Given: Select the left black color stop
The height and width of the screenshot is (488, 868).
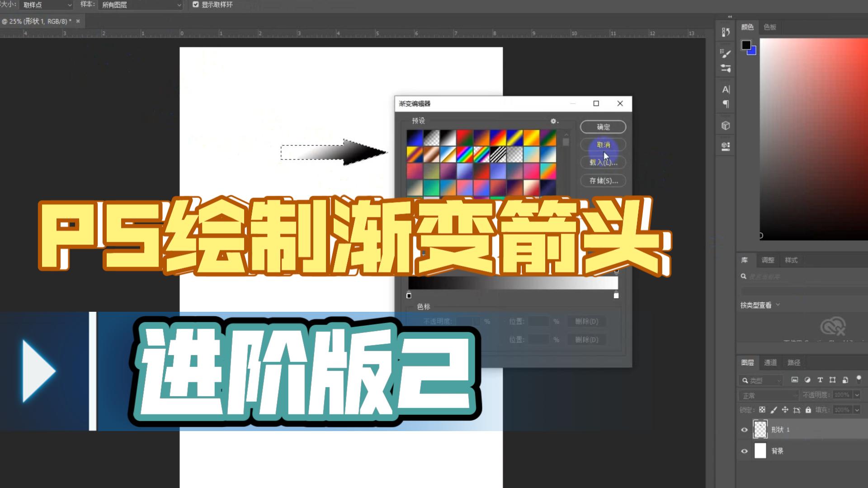Looking at the screenshot, I should tap(409, 296).
